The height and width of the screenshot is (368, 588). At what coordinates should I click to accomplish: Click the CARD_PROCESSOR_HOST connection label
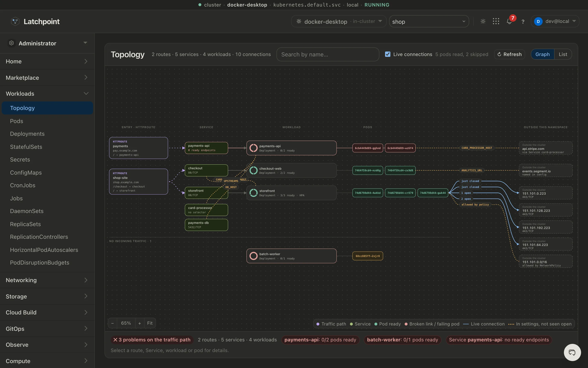pyautogui.click(x=477, y=148)
